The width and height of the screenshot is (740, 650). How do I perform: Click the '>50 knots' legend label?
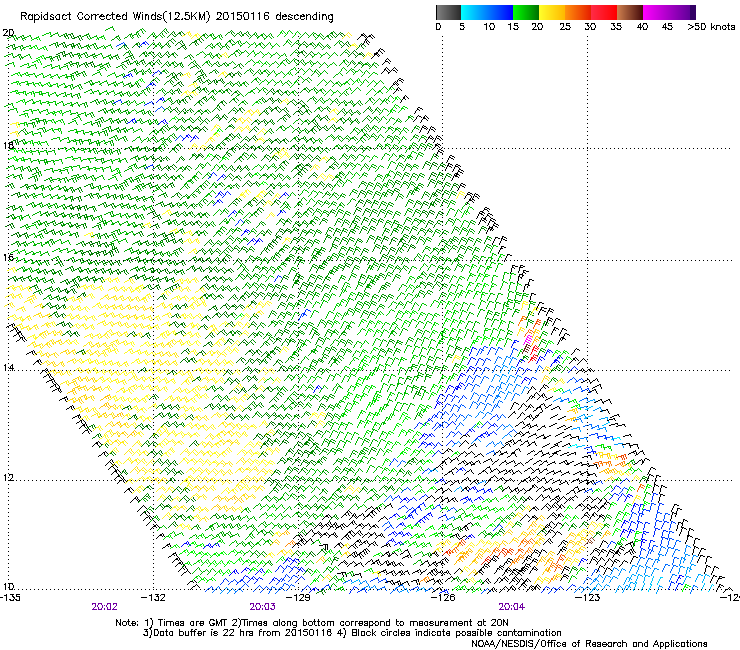coord(711,27)
